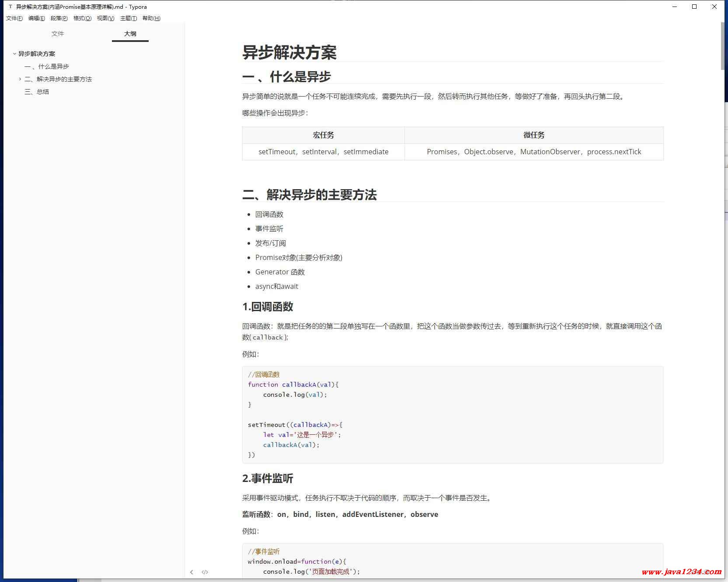The width and height of the screenshot is (728, 582).
Task: Maximize the Typora window
Action: (694, 7)
